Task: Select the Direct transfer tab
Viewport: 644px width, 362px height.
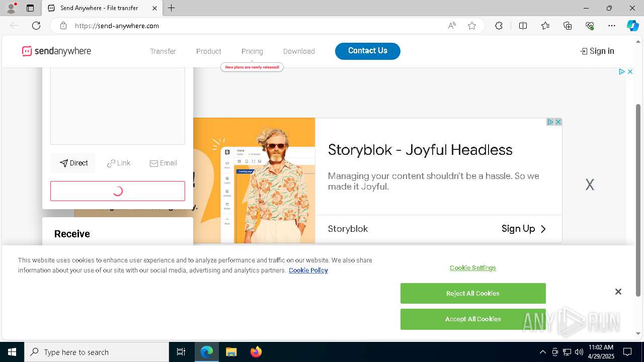Action: click(x=73, y=163)
